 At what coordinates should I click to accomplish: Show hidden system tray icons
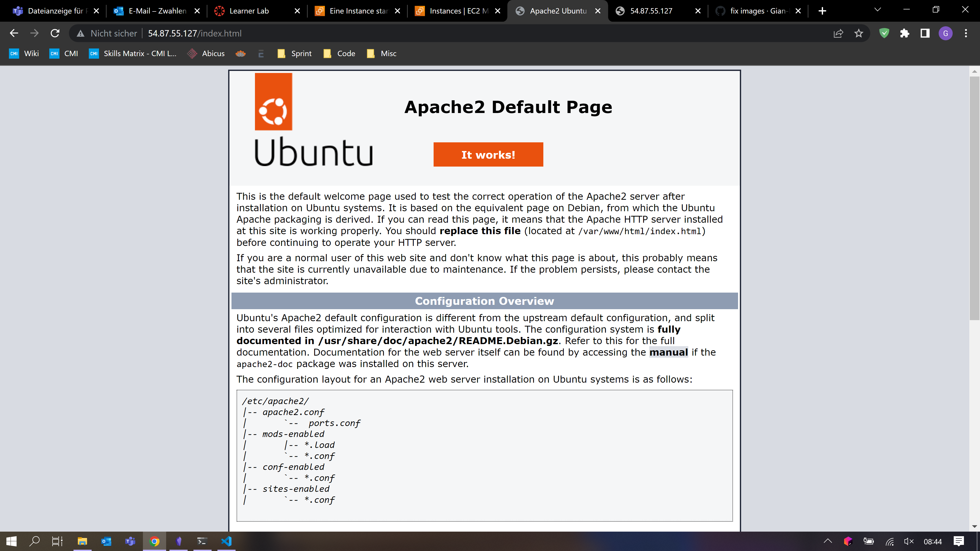(x=827, y=541)
